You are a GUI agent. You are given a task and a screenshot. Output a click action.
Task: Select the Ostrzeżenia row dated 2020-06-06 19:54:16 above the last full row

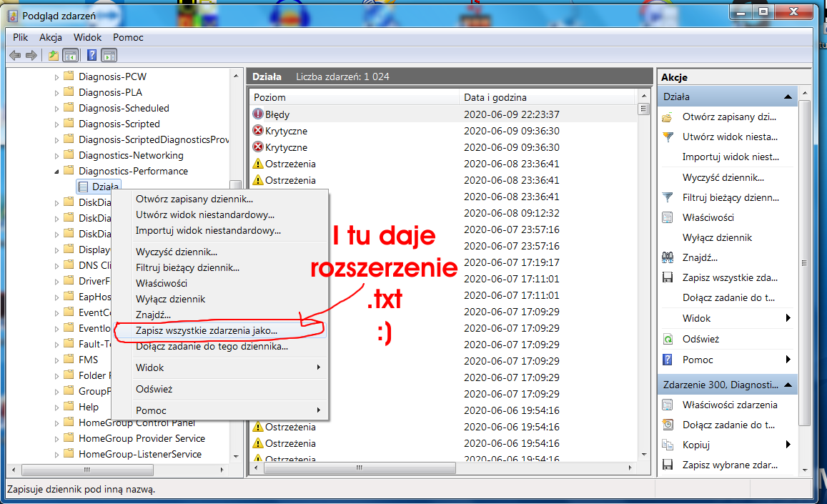pos(444,427)
